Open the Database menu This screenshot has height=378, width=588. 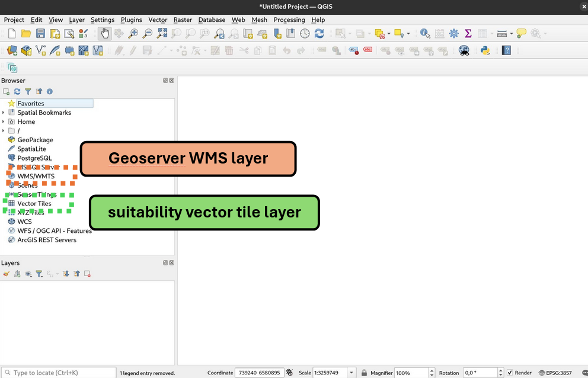point(212,20)
